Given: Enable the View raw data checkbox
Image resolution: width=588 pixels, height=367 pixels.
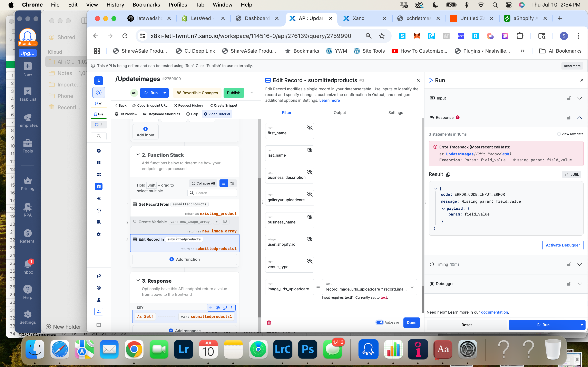Looking at the screenshot, I should 559,134.
